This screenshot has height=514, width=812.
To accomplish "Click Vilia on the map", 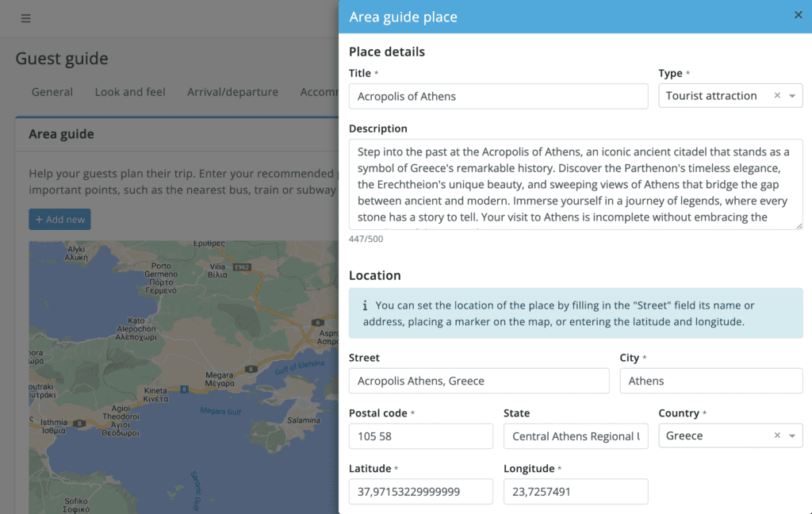I will 217,270.
